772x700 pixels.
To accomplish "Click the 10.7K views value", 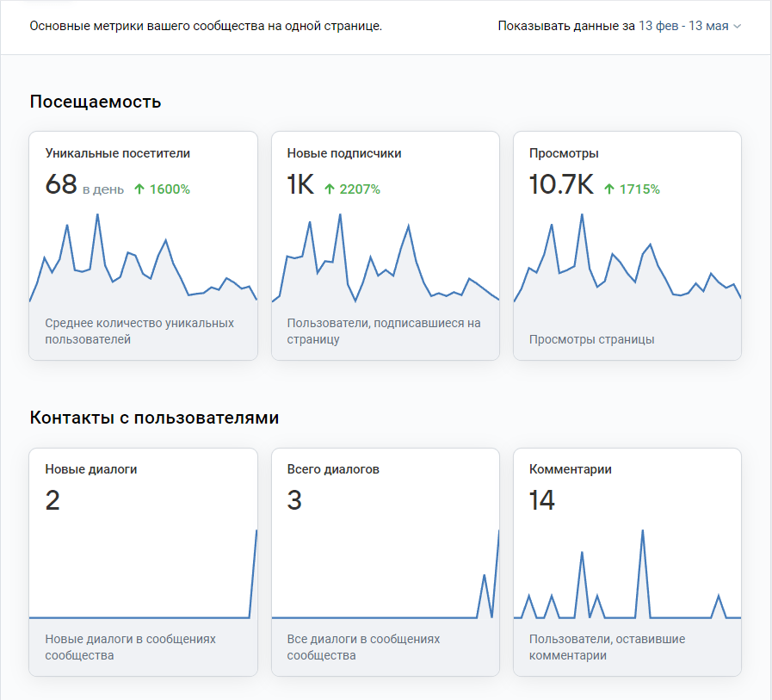I will click(561, 185).
